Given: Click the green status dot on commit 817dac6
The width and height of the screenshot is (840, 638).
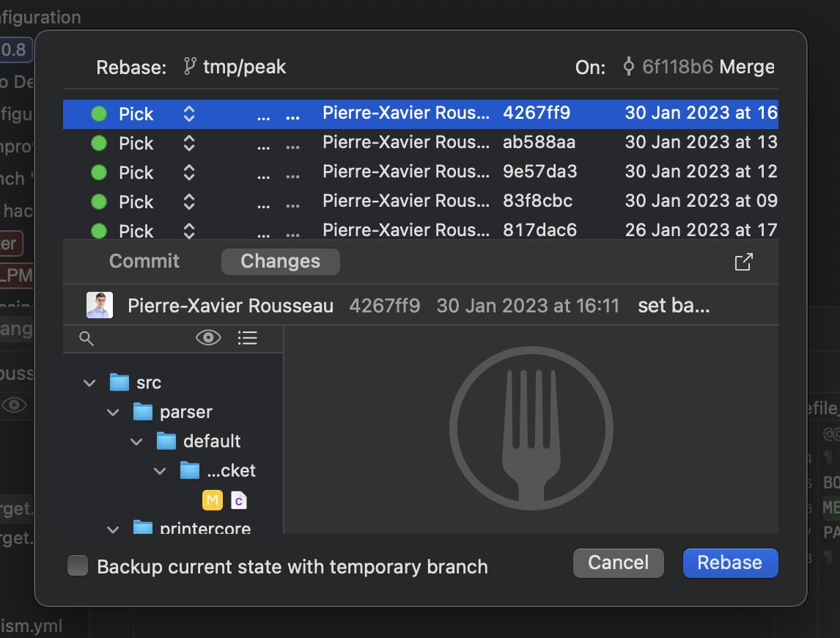Looking at the screenshot, I should click(99, 230).
